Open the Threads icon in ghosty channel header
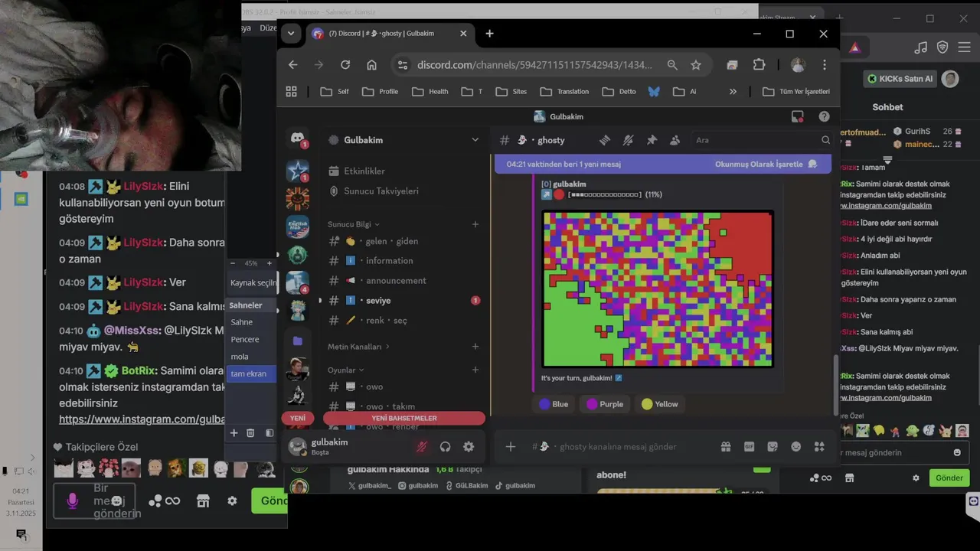 (604, 140)
